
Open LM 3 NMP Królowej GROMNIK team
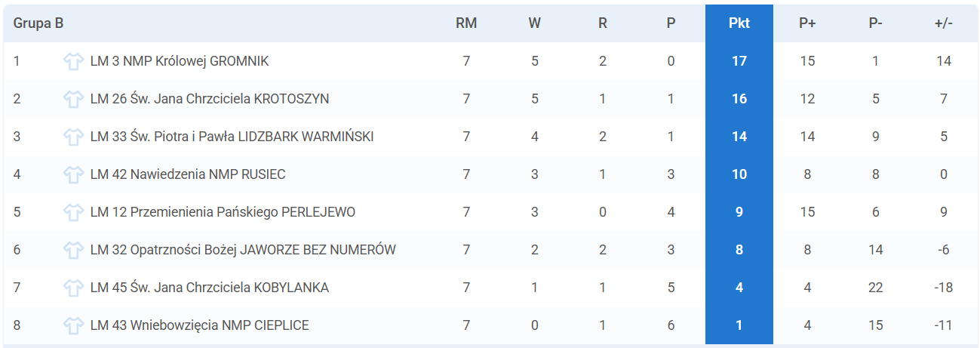180,61
